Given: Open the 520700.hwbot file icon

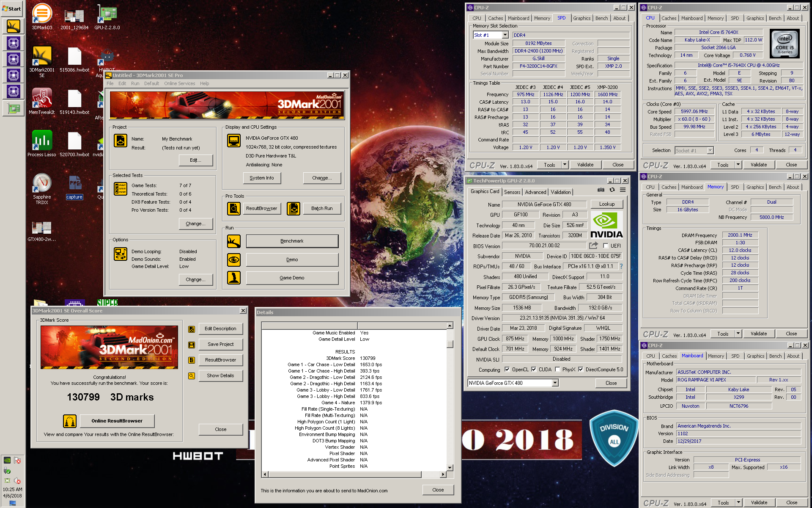Looking at the screenshot, I should [x=74, y=143].
